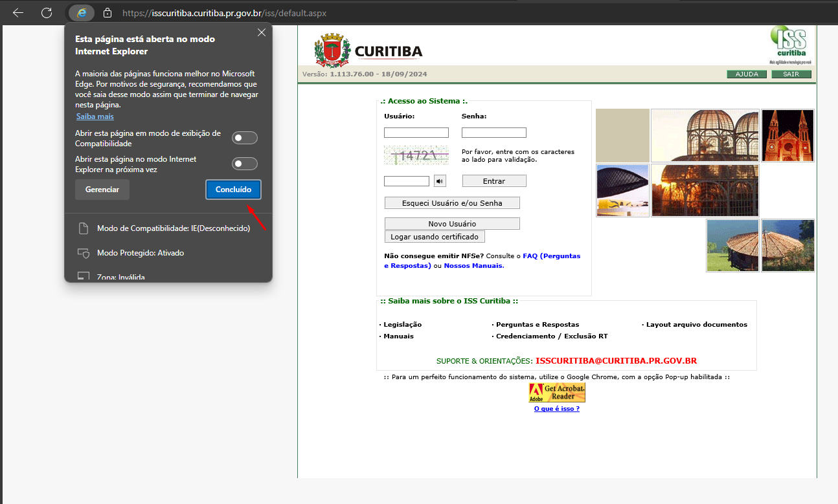Image resolution: width=838 pixels, height=504 pixels.
Task: Toggle Compatibility view mode switch
Action: (x=245, y=138)
